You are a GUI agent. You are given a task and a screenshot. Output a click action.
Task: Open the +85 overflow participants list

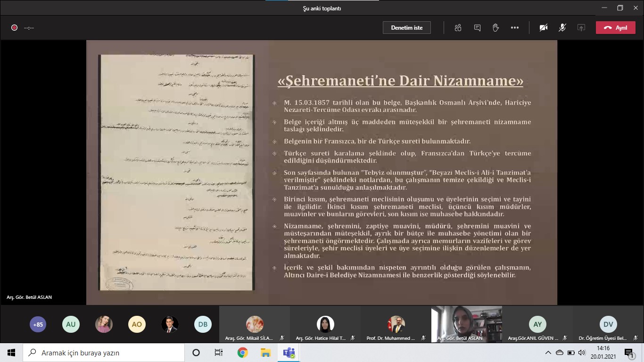coord(38,324)
